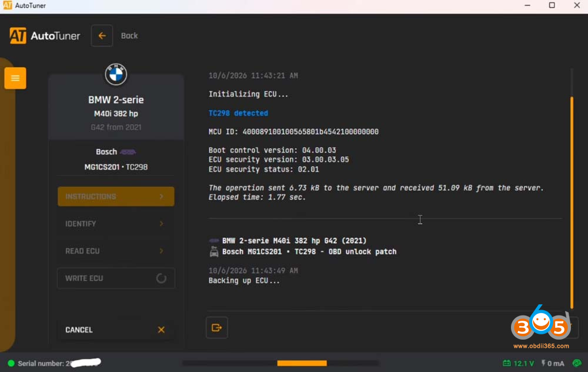Click the AutoTuner logo in header
The width and height of the screenshot is (588, 372).
pos(45,36)
